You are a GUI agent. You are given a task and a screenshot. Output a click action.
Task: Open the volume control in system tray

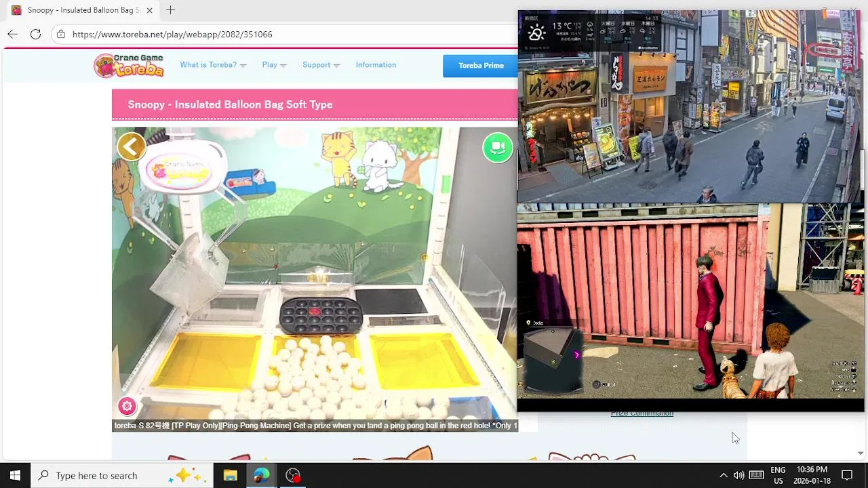coord(738,475)
